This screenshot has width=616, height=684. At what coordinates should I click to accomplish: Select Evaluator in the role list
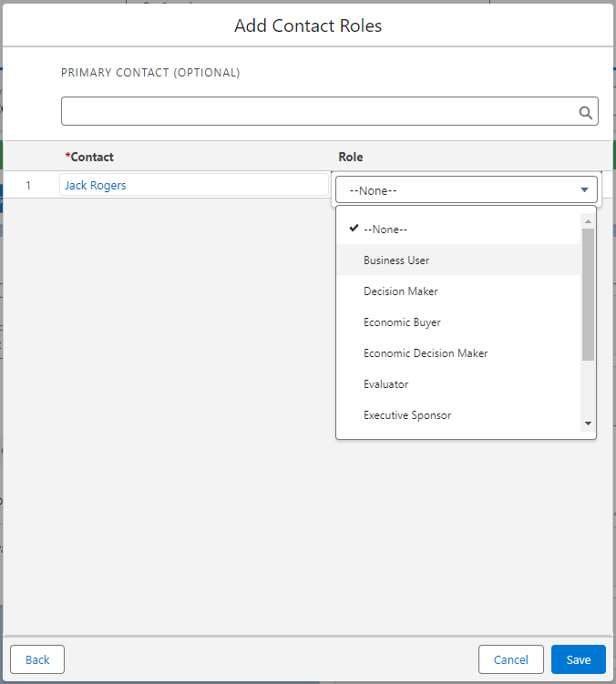[385, 384]
